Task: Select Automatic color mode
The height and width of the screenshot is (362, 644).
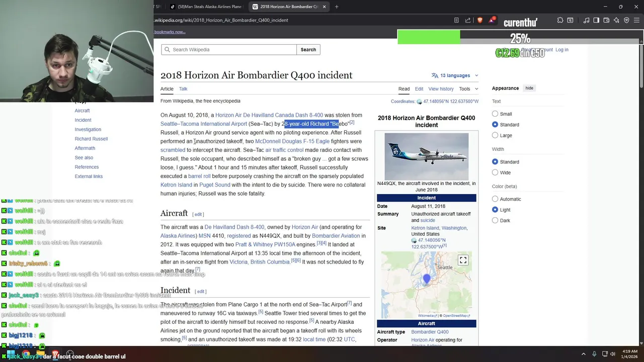Action: [495, 199]
